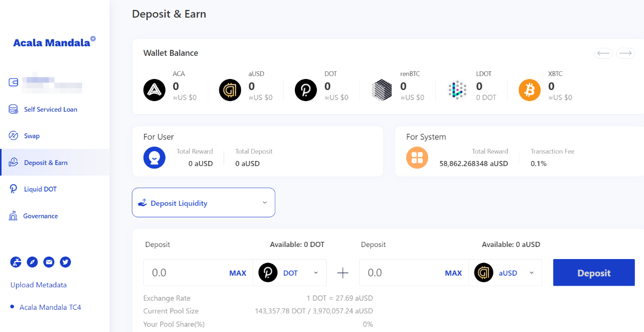Click the ACA token logo
Image resolution: width=644 pixels, height=332 pixels.
154,90
